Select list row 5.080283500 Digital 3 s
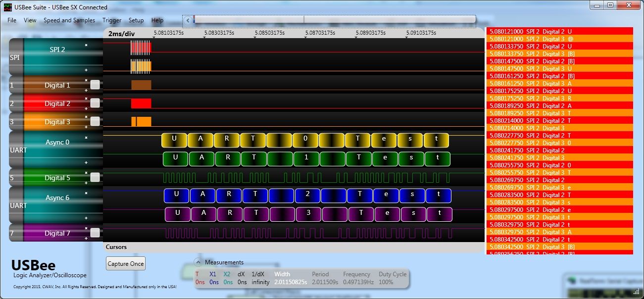This screenshot has height=299, width=644. coord(560,202)
